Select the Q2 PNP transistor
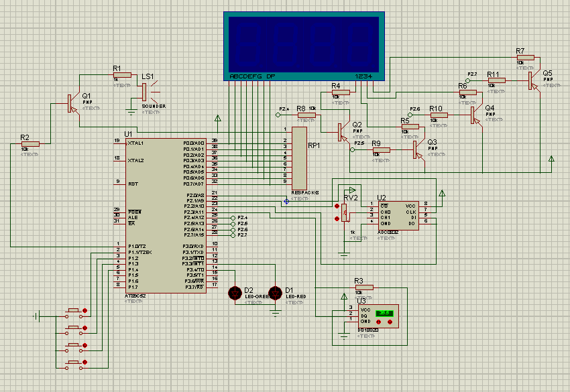The height and width of the screenshot is (392, 570). (x=342, y=131)
